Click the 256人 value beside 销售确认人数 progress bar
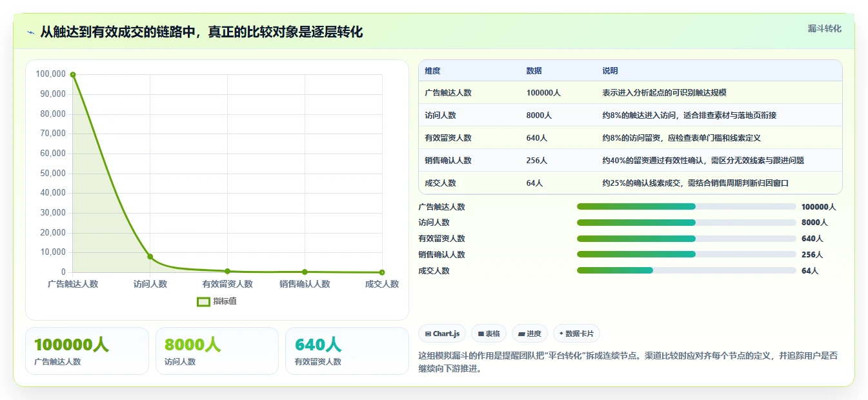 (x=812, y=255)
